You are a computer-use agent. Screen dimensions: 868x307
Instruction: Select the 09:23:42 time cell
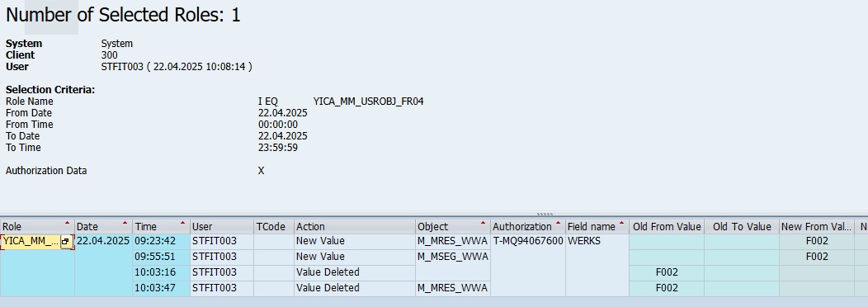tap(161, 241)
